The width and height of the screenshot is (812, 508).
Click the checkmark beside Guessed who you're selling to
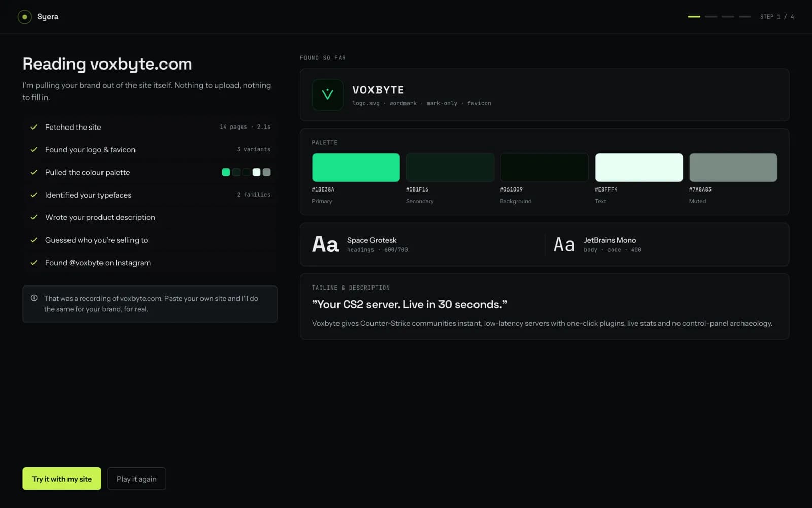(34, 240)
